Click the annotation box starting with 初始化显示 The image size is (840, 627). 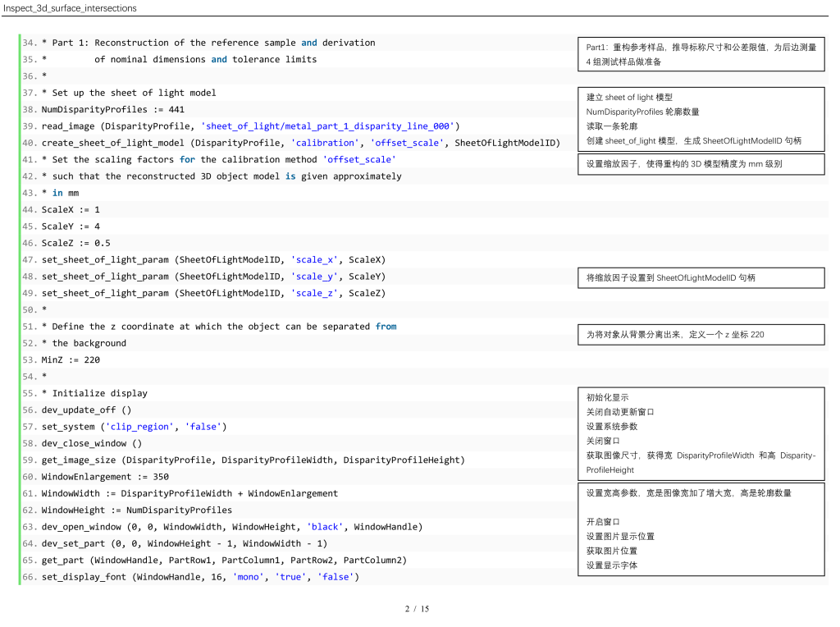[x=701, y=433]
